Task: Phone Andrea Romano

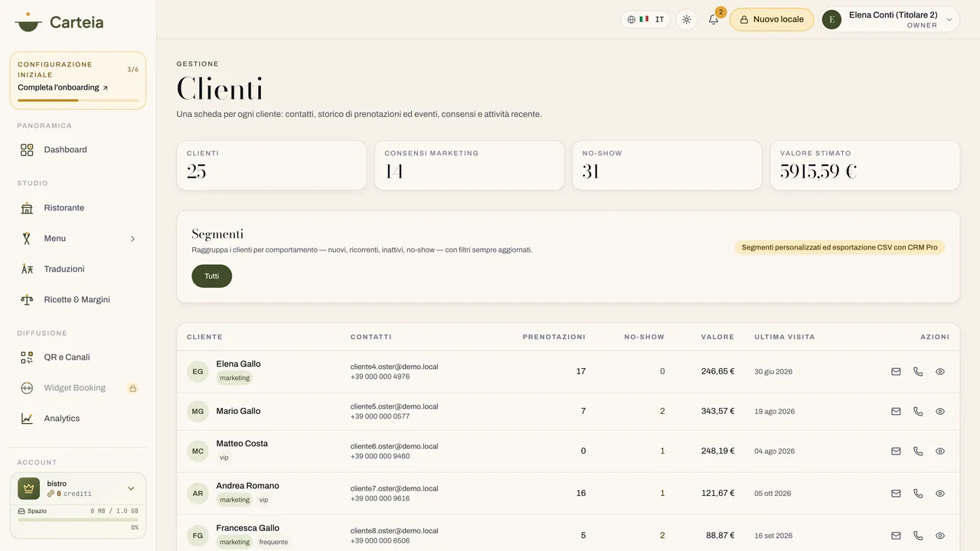Action: tap(918, 494)
